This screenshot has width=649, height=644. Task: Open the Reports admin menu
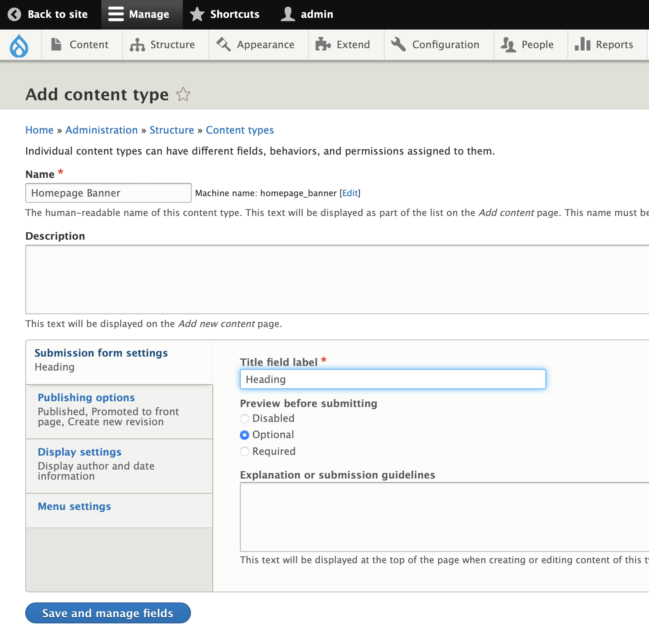click(607, 45)
